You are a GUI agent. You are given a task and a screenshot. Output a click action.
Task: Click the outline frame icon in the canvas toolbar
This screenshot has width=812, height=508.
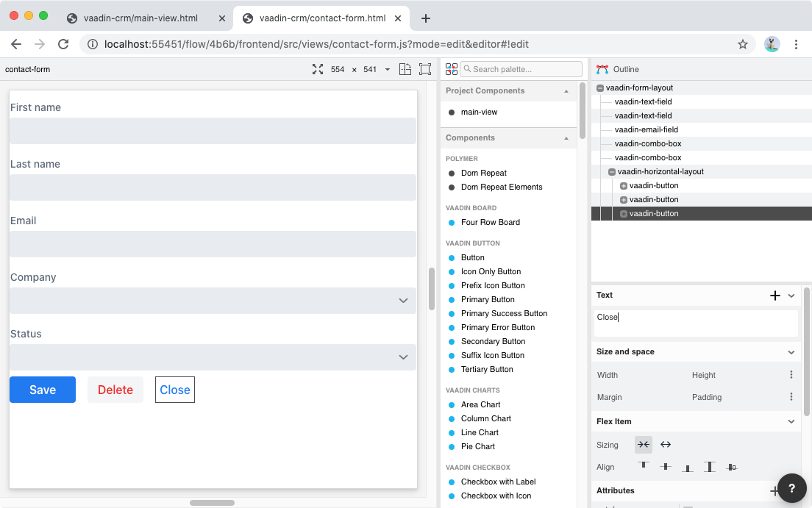[x=425, y=69]
